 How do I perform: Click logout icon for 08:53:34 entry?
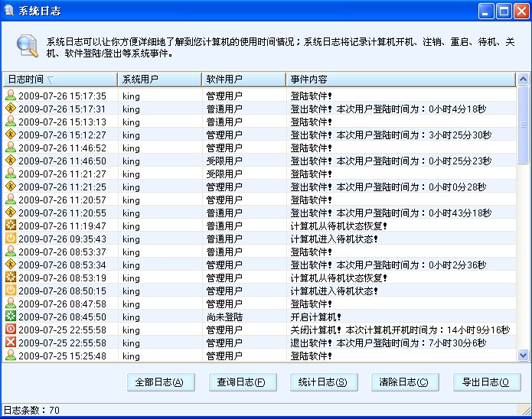point(11,265)
